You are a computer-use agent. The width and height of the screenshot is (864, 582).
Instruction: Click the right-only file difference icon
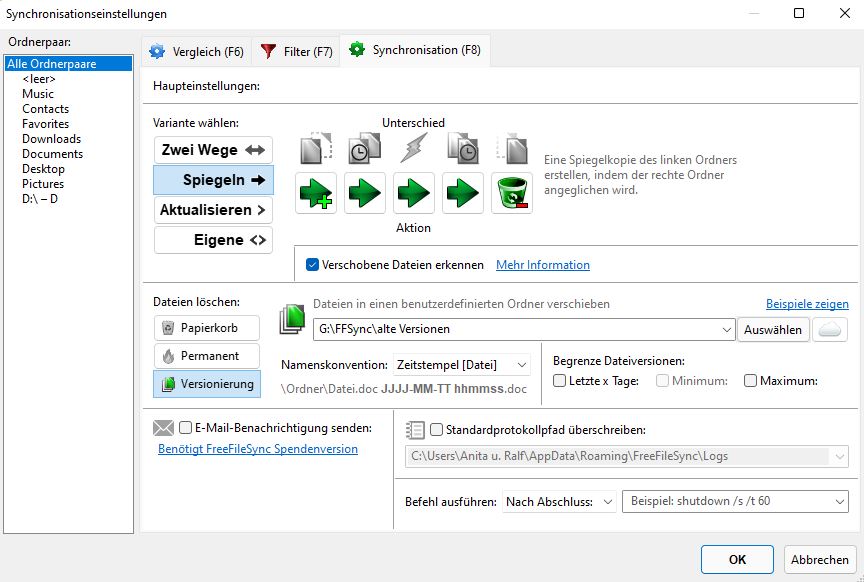[x=512, y=148]
